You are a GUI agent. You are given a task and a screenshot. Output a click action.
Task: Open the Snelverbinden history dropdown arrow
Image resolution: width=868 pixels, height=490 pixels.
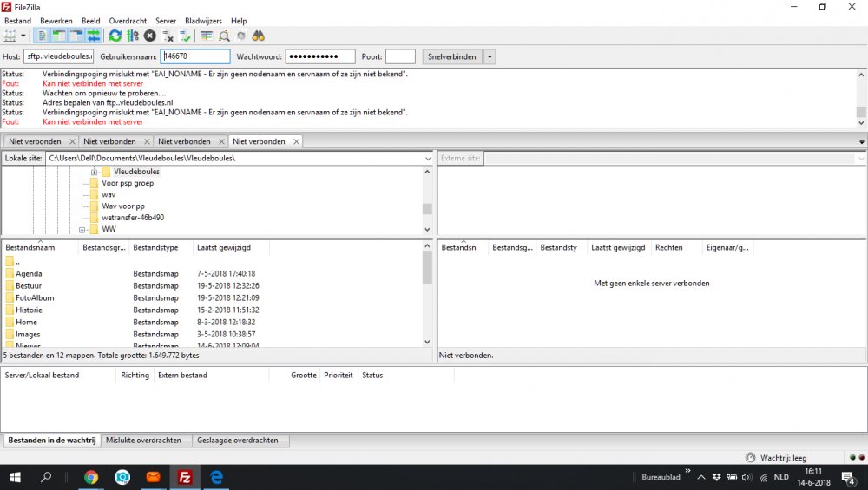coord(490,56)
